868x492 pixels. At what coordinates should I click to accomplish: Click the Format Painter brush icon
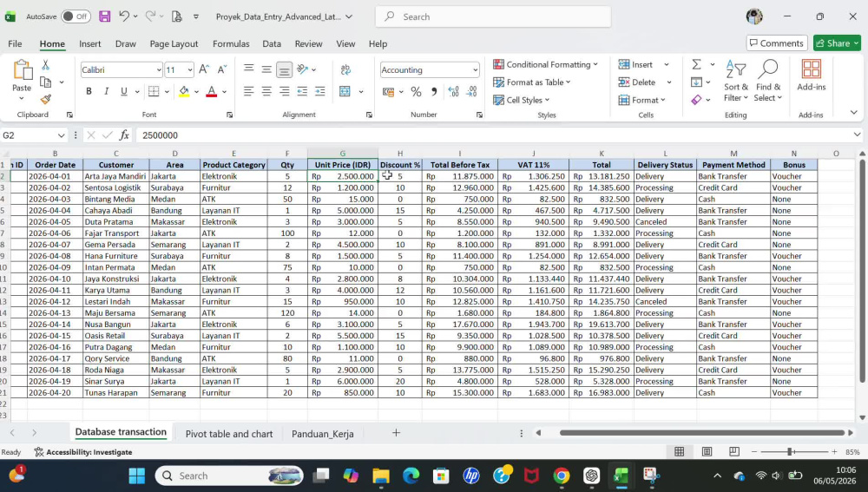[45, 100]
